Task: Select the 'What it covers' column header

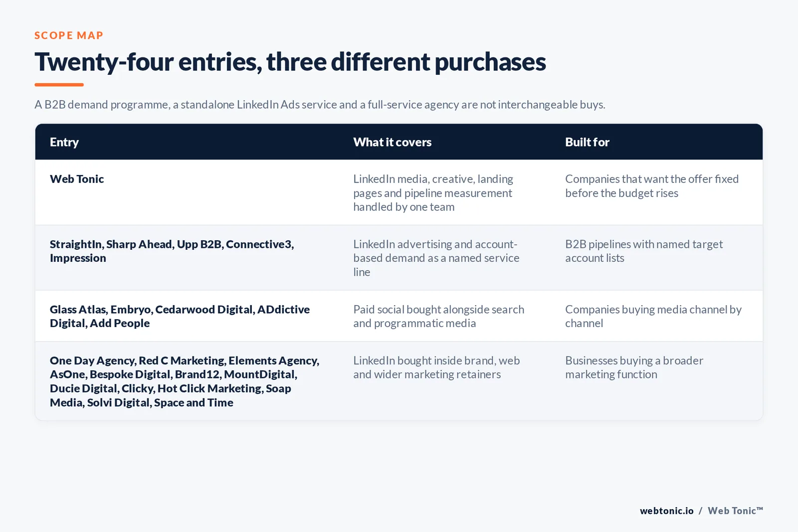Action: [393, 142]
